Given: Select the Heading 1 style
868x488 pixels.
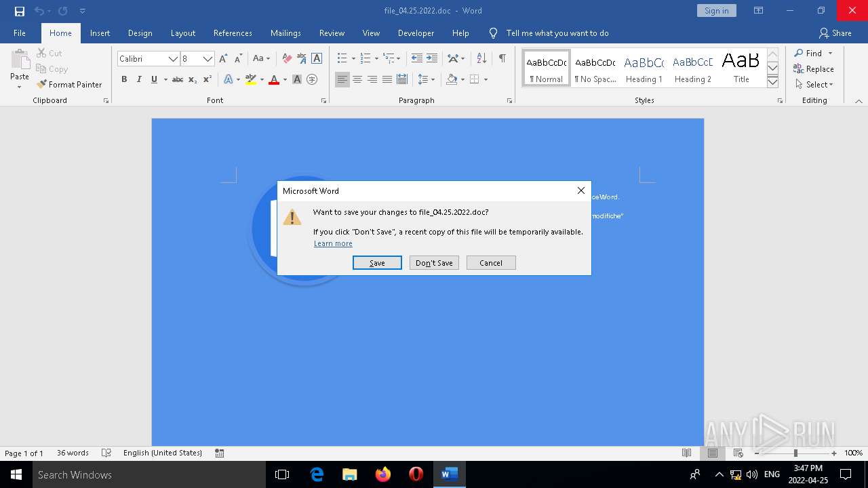Looking at the screenshot, I should pos(644,68).
